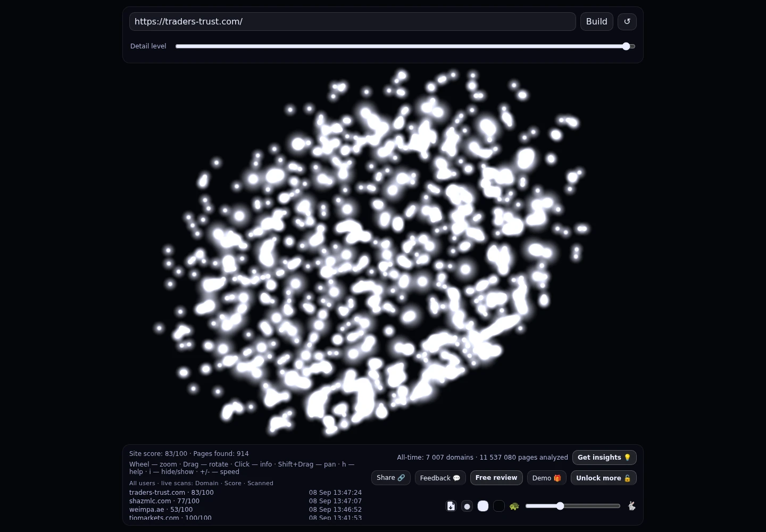Click the Unlock more button
Screen dimensions: 766x532
tap(604, 478)
